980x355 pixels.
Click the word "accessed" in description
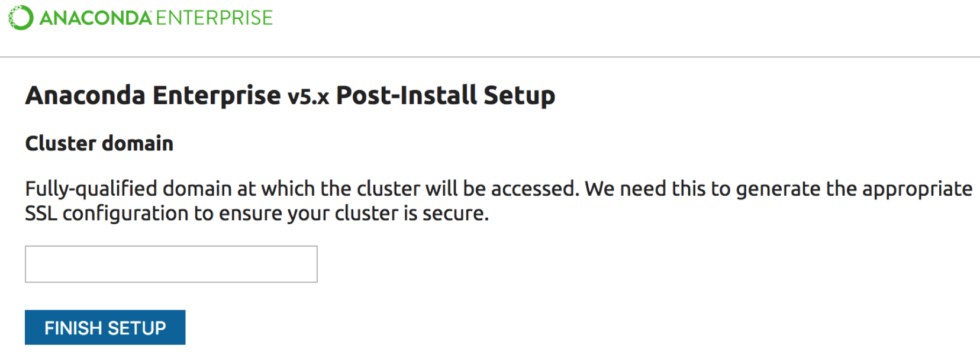(x=534, y=189)
